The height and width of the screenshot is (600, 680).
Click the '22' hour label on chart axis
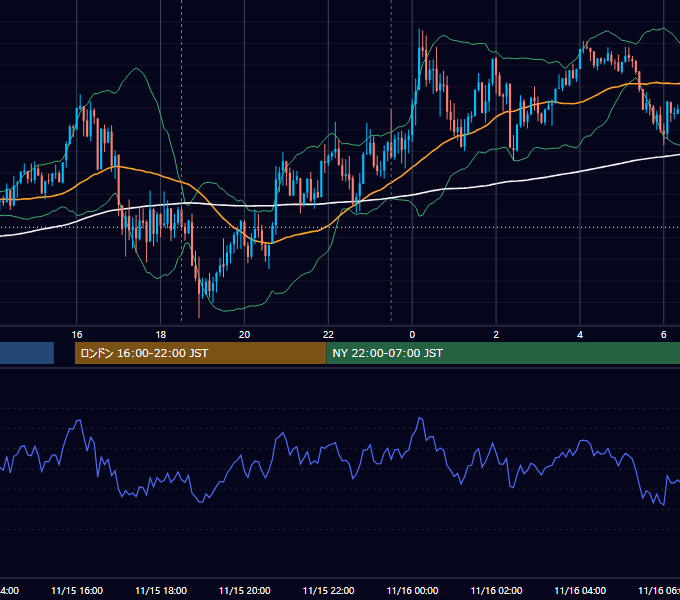(x=328, y=335)
